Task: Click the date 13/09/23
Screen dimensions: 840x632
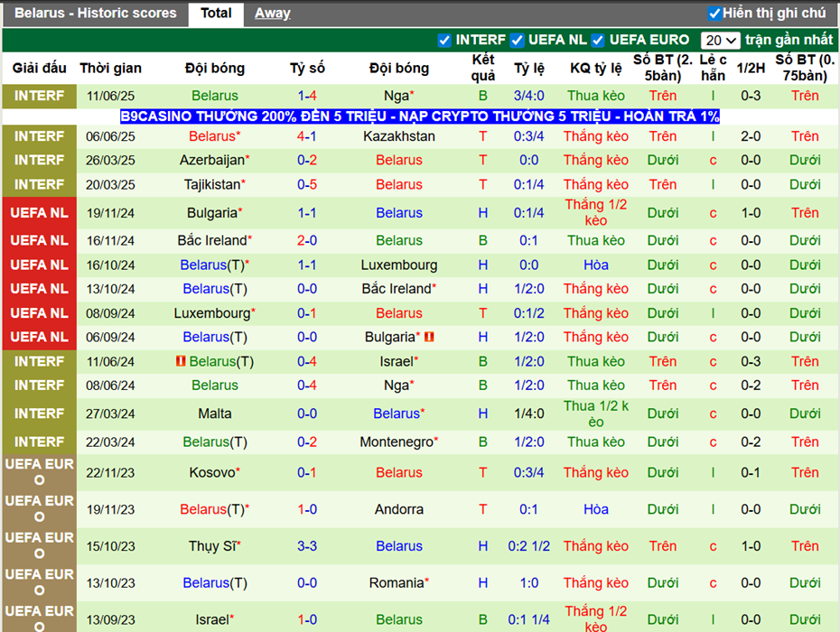Action: 110,619
